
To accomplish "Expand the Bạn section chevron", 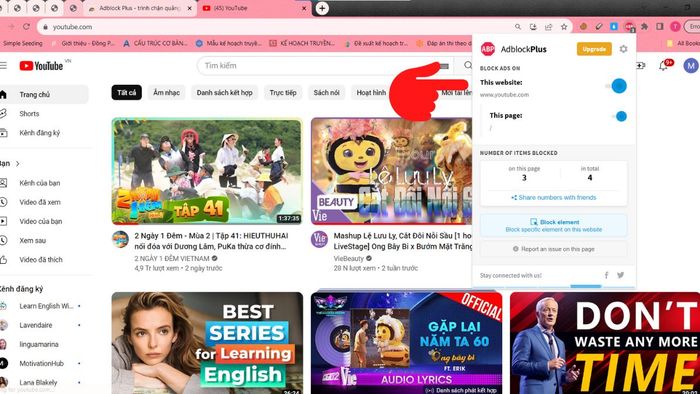I will tap(17, 164).
